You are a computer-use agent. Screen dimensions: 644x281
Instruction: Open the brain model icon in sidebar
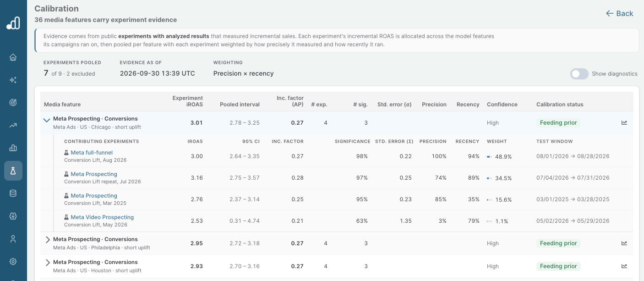[13, 216]
